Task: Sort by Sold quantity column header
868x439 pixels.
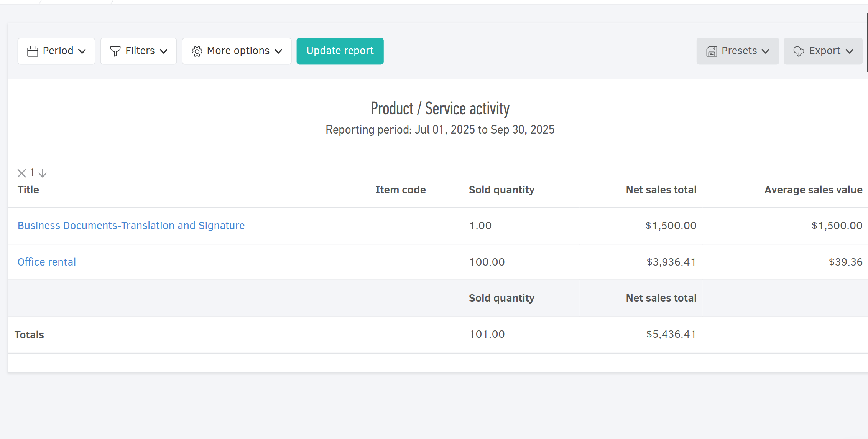Action: (501, 190)
